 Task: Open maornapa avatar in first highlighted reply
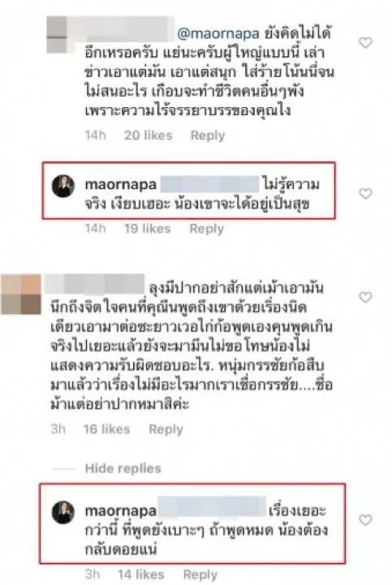(x=63, y=186)
